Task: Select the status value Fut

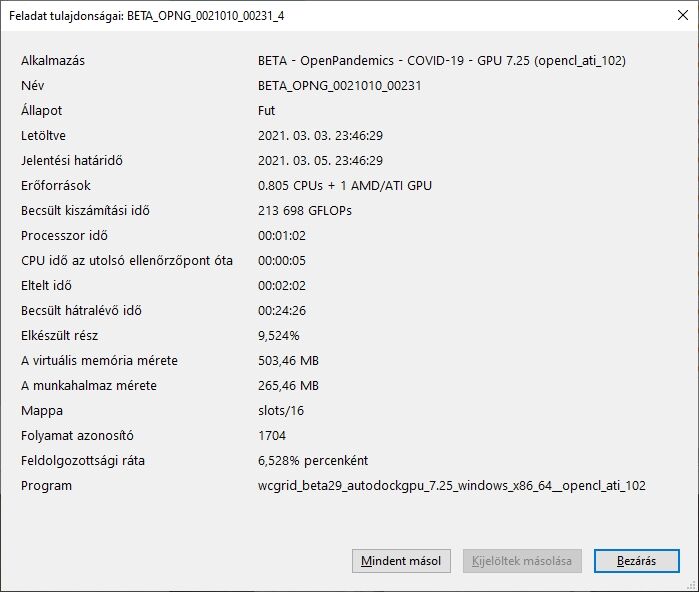Action: point(267,111)
